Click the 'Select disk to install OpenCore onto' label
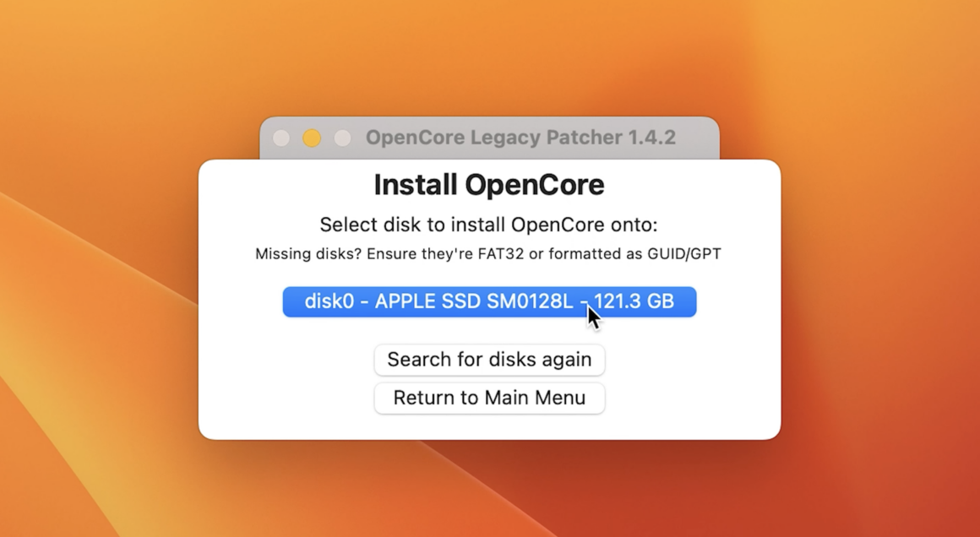This screenshot has height=537, width=980. [x=489, y=225]
